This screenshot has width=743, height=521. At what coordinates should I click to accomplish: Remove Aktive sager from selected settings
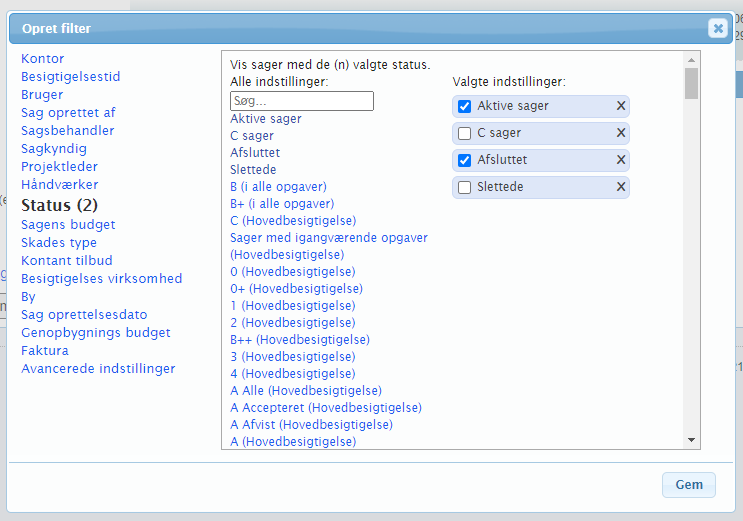tap(620, 106)
